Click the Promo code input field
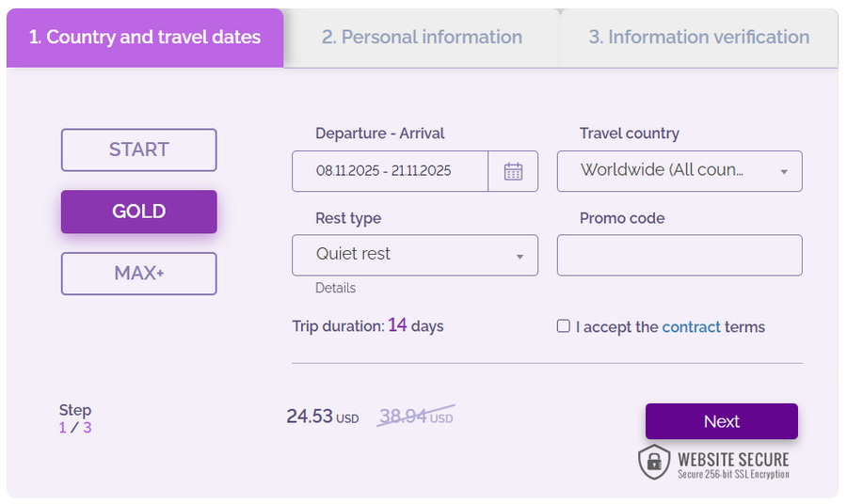Screen dimensions: 847x504 (679, 255)
